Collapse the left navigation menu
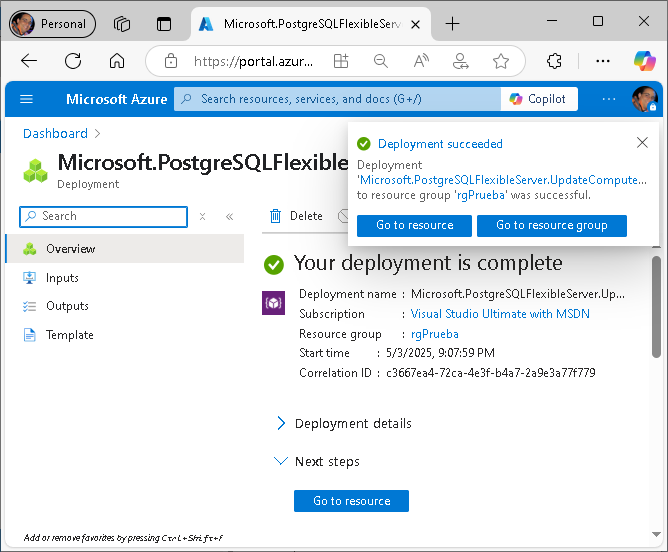The height and width of the screenshot is (552, 668). (x=230, y=217)
